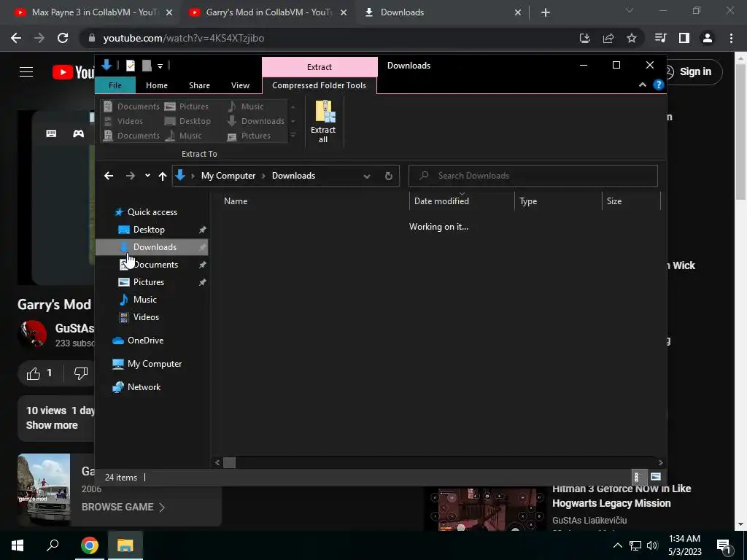The height and width of the screenshot is (560, 747).
Task: Switch to details view layout icon
Action: click(x=638, y=477)
